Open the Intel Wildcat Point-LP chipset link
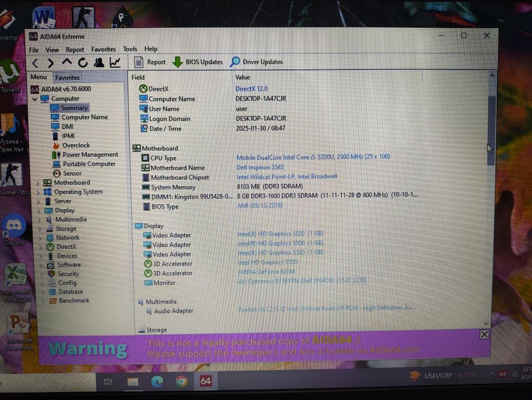Viewport: 532px width, 400px height. (287, 177)
